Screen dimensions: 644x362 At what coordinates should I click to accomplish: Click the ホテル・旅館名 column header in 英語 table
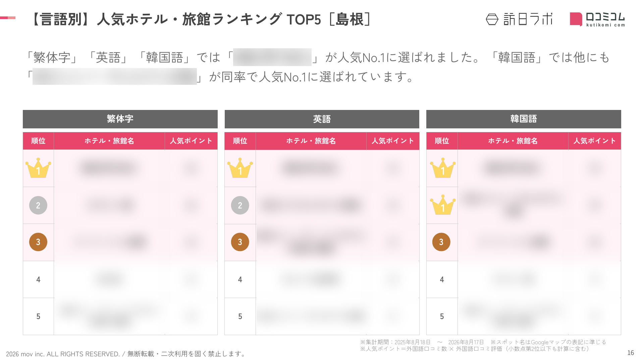tap(311, 141)
